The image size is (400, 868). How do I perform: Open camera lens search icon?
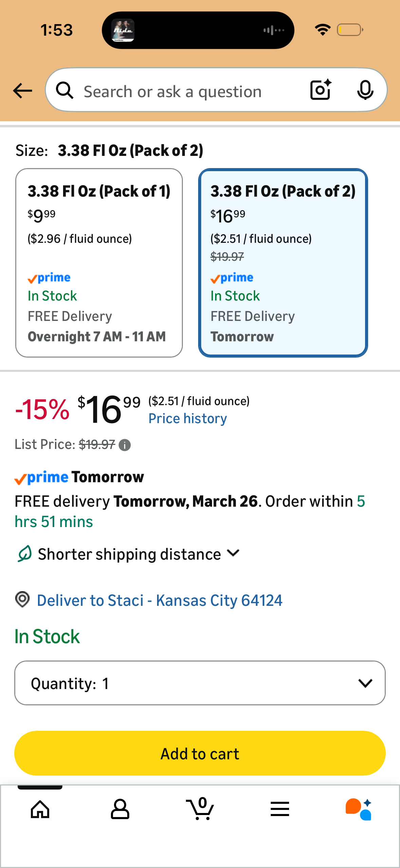(321, 90)
